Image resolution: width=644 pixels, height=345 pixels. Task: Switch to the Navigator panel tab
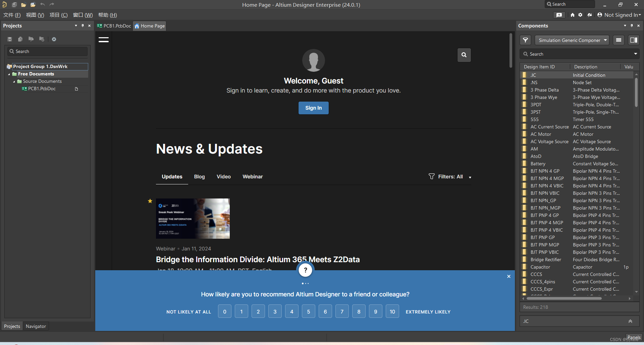(36, 326)
